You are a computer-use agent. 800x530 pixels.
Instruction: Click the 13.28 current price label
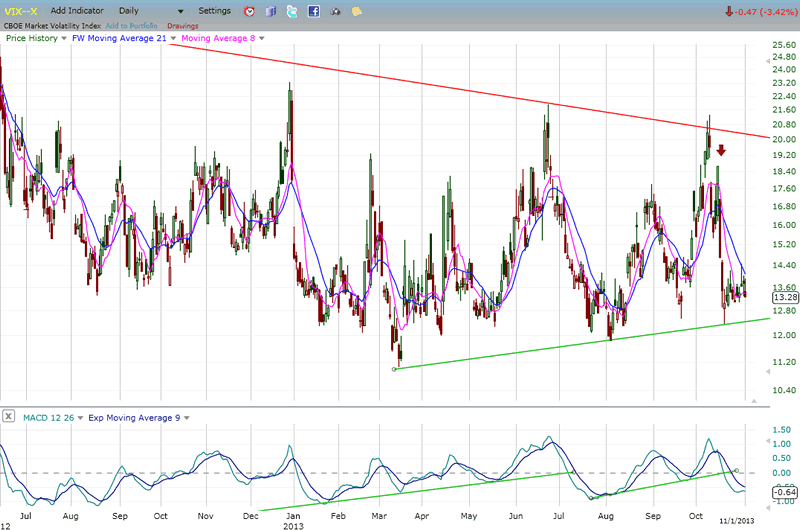pyautogui.click(x=783, y=297)
